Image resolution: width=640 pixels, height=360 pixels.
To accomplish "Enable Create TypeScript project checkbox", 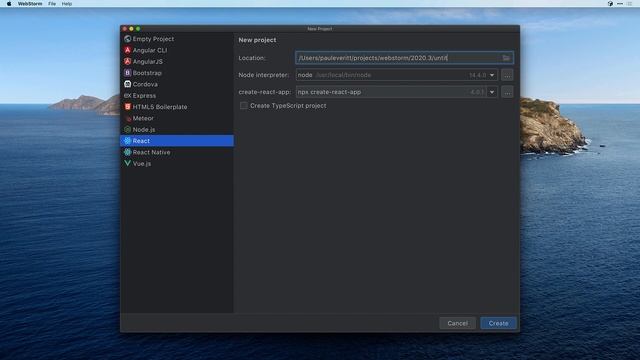I will (x=244, y=106).
